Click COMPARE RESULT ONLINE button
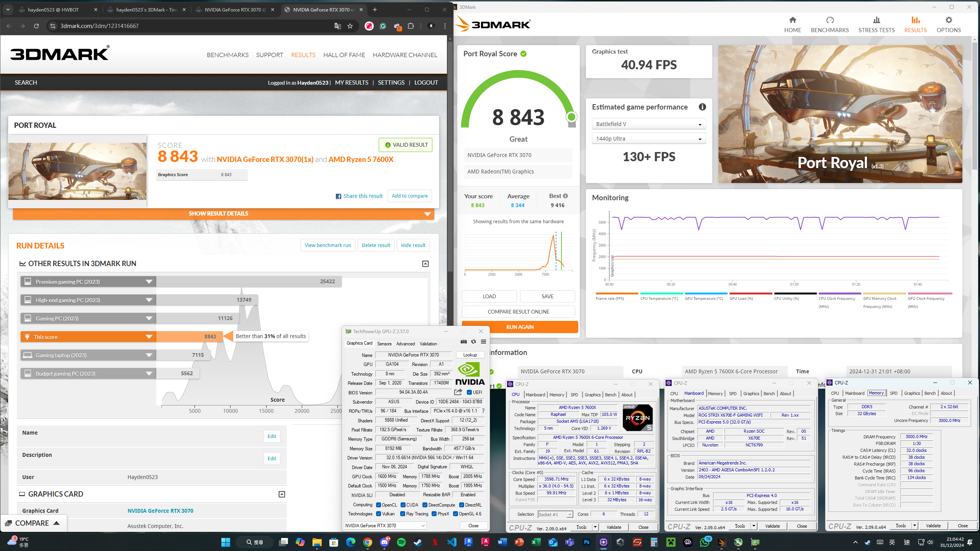The width and height of the screenshot is (980, 551). tap(518, 312)
